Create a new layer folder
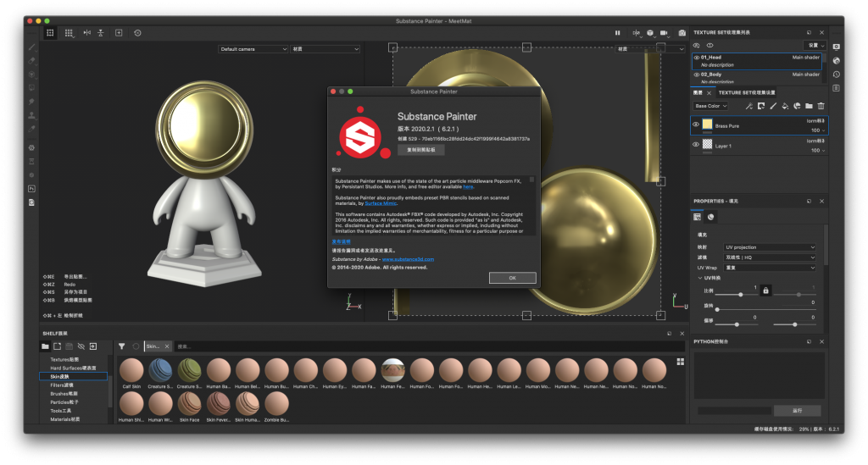868x465 pixels. tap(809, 106)
